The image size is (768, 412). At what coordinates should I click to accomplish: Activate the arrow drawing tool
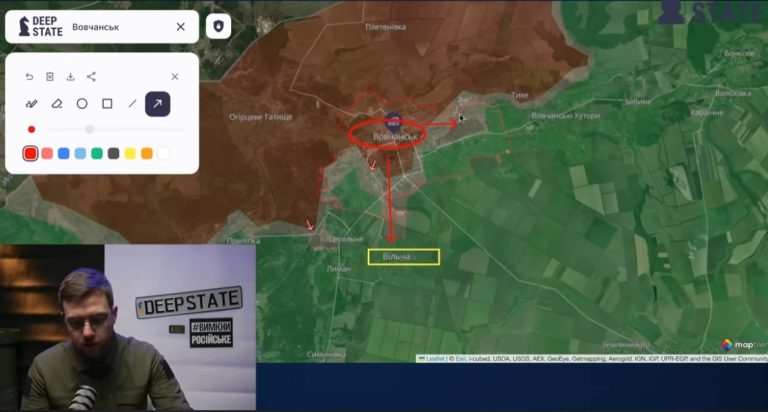[x=157, y=103]
